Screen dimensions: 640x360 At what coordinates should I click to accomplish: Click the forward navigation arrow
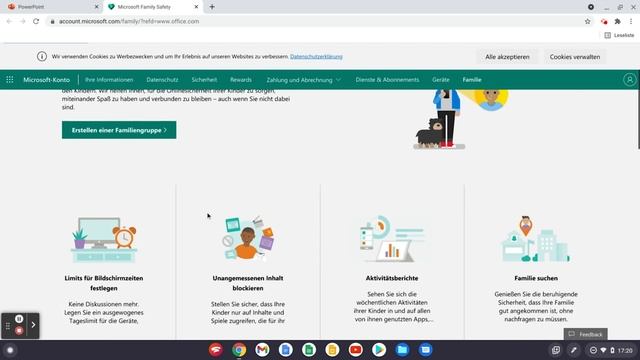click(22, 21)
